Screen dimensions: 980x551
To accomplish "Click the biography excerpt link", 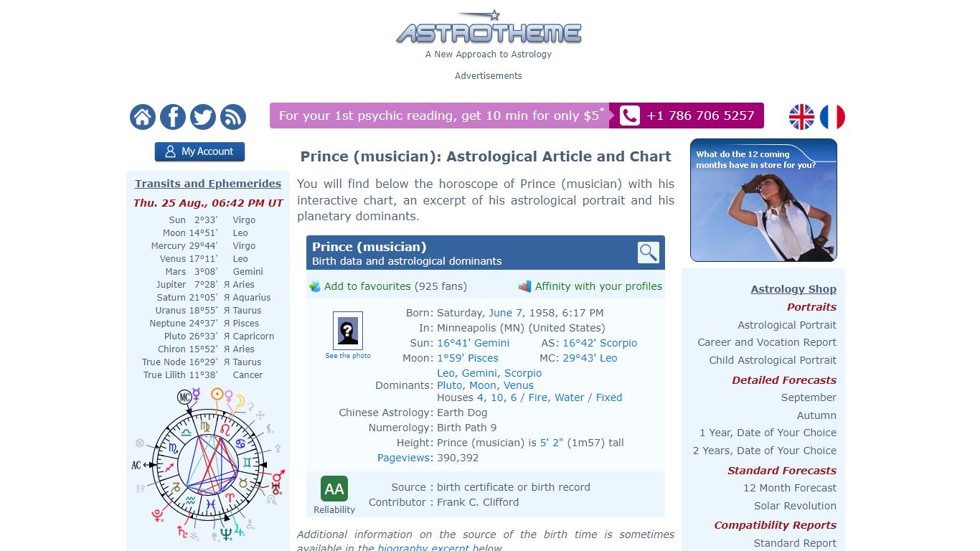I will [423, 547].
